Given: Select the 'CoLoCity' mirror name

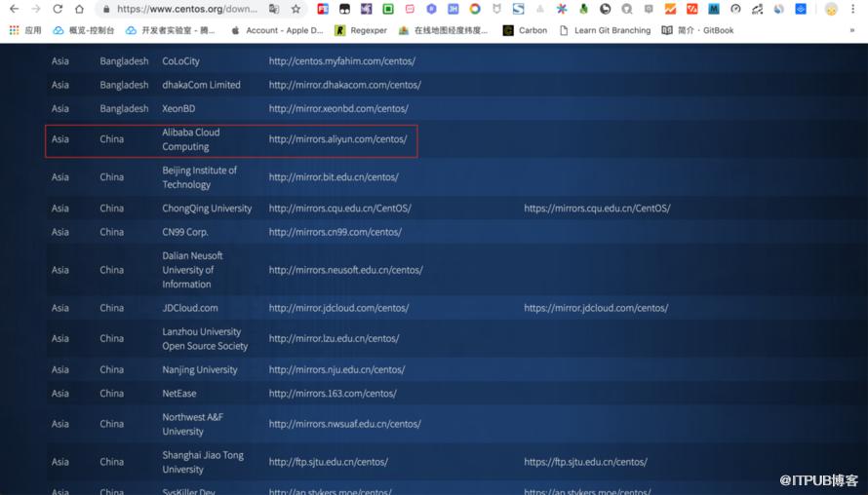Looking at the screenshot, I should coord(180,61).
